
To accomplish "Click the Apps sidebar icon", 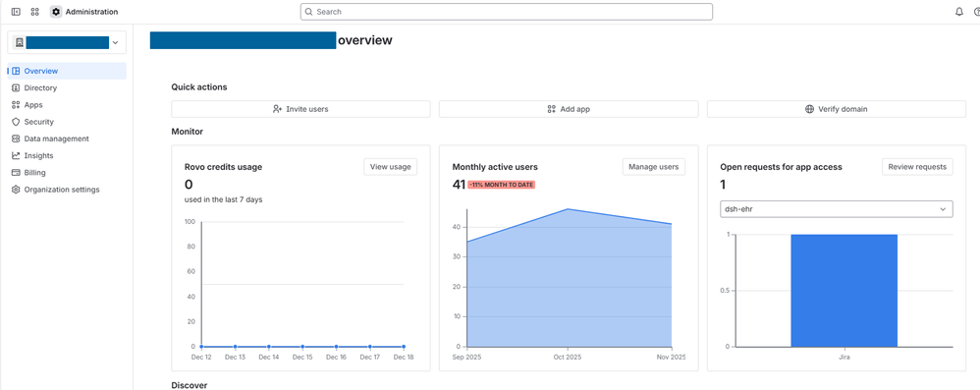I will pos(17,105).
